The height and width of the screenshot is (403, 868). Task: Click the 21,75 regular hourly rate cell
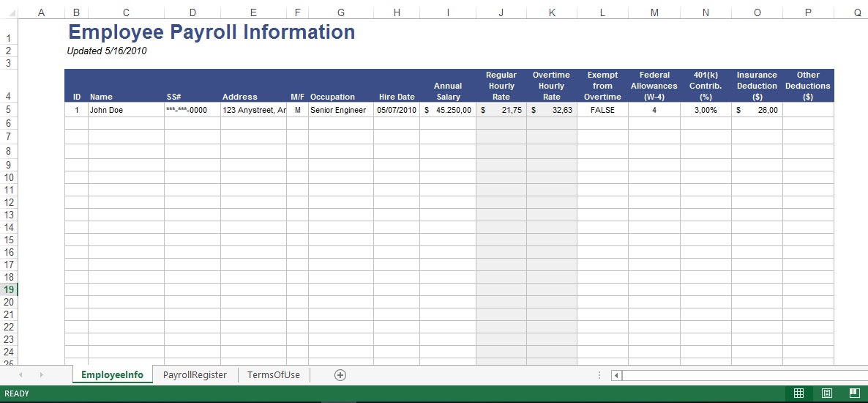[x=501, y=110]
